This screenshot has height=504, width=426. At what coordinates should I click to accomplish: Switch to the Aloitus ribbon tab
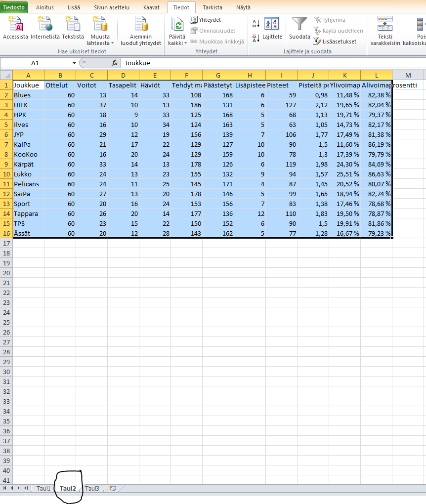pyautogui.click(x=45, y=7)
